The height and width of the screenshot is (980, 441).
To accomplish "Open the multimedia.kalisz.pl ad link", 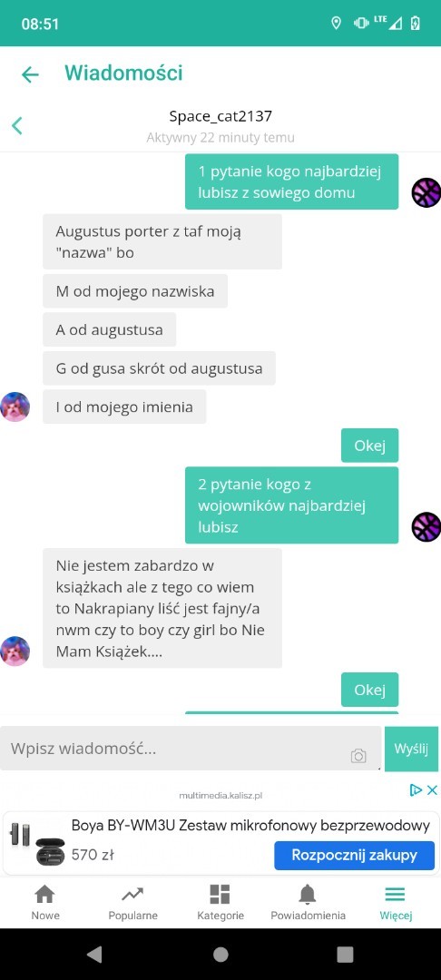I will [220, 796].
